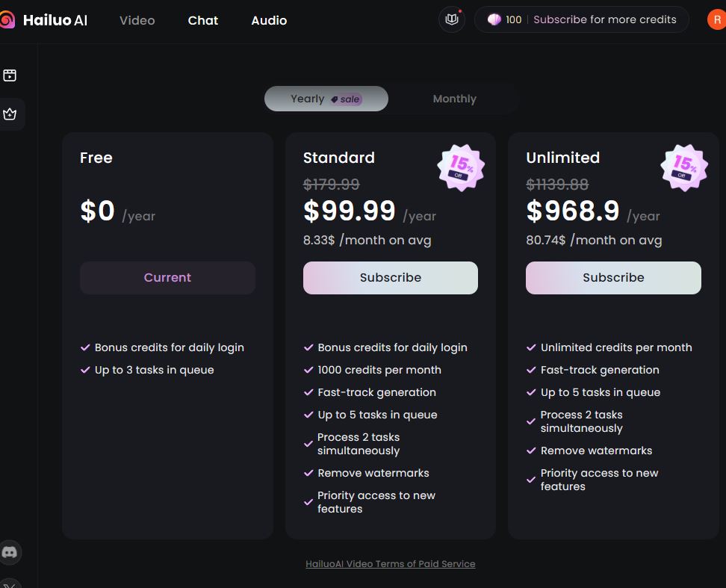This screenshot has height=588, width=726.
Task: Click Subscribe for more credits
Action: click(x=604, y=19)
